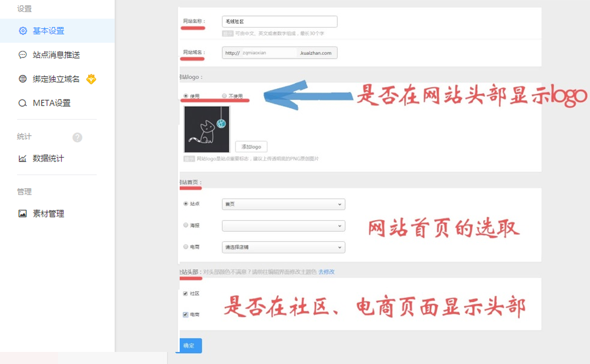This screenshot has width=590, height=364.
Task: Open the 站点消息推送 menu item
Action: click(x=56, y=55)
